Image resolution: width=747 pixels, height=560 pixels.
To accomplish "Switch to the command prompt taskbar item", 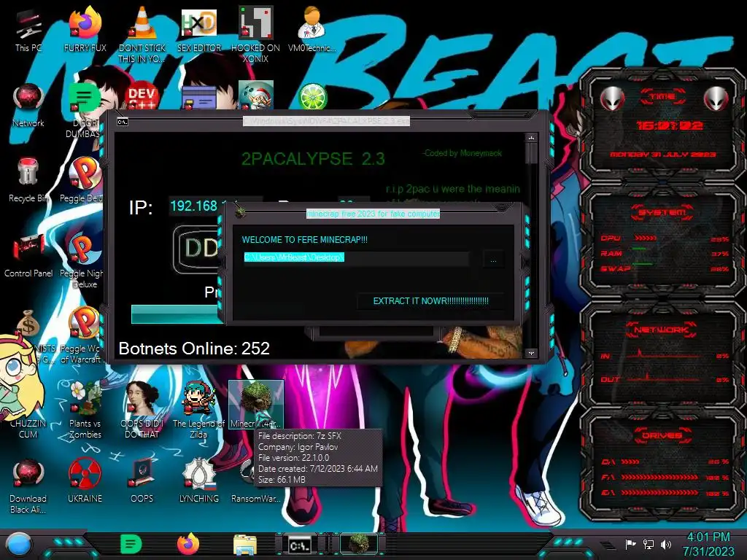I will point(300,545).
